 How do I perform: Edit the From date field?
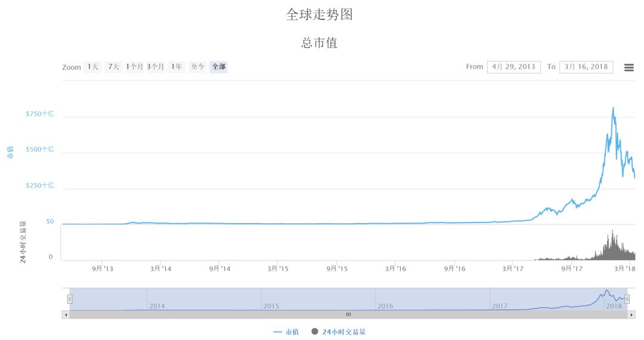pos(513,67)
